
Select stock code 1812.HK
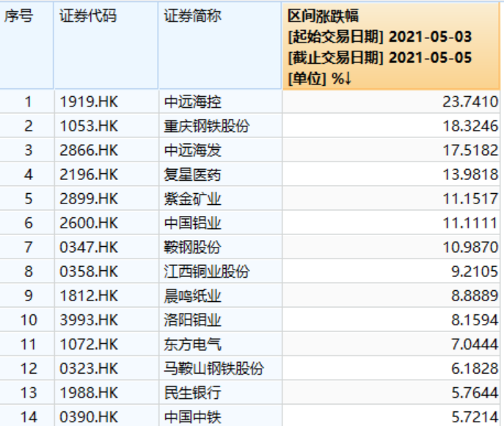(x=89, y=296)
